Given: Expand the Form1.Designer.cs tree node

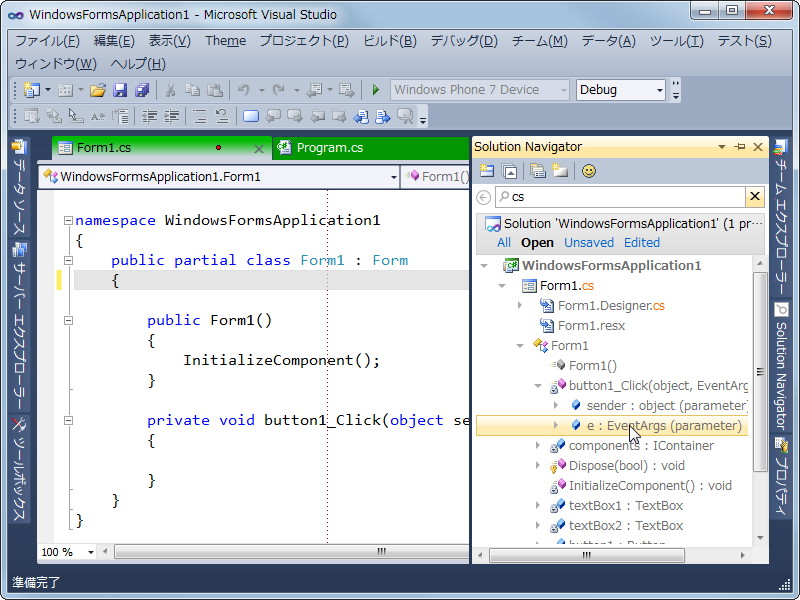Looking at the screenshot, I should (x=520, y=305).
